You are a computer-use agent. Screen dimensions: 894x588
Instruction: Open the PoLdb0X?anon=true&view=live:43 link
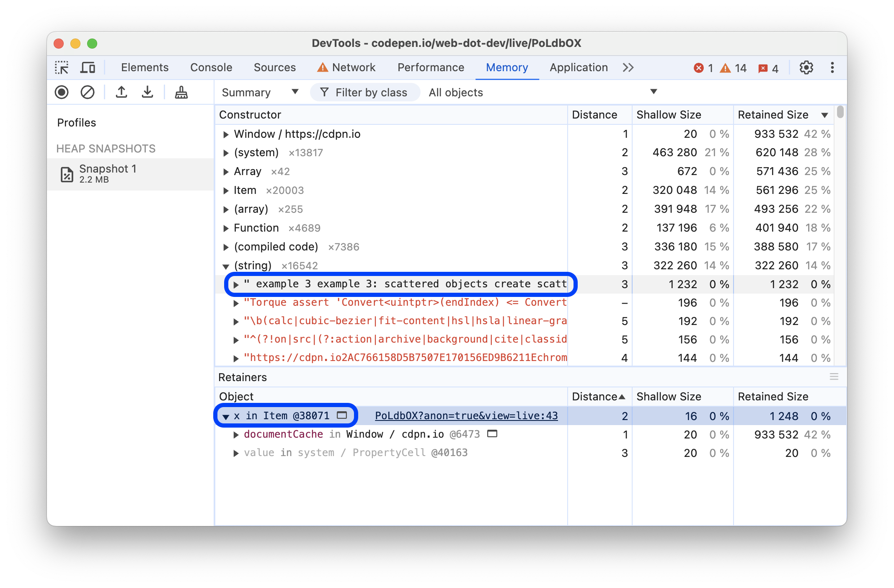click(x=467, y=415)
